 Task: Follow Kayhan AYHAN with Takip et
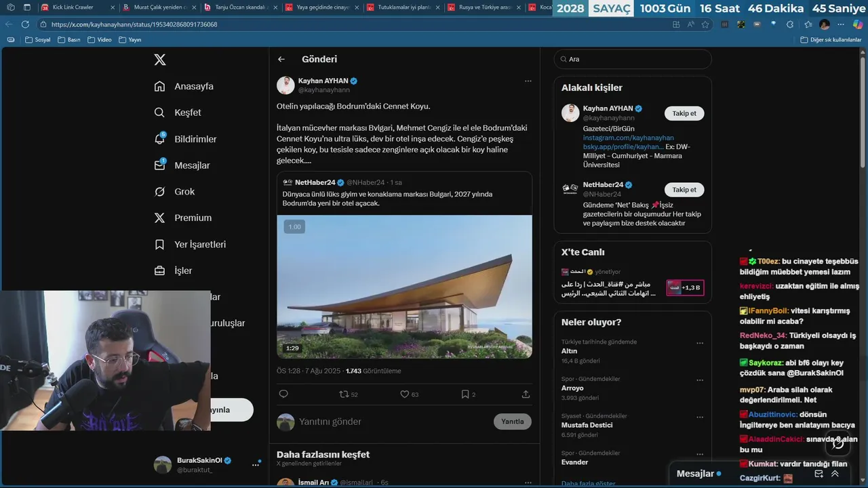684,113
